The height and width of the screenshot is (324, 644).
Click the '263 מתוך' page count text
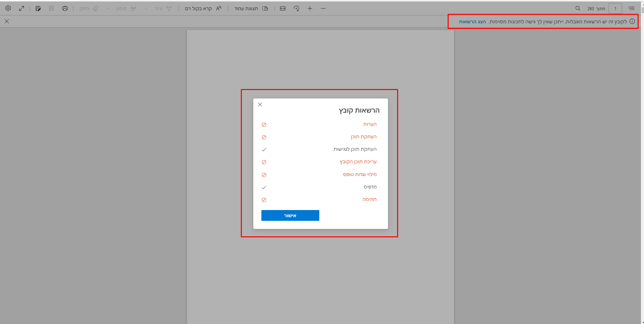596,9
